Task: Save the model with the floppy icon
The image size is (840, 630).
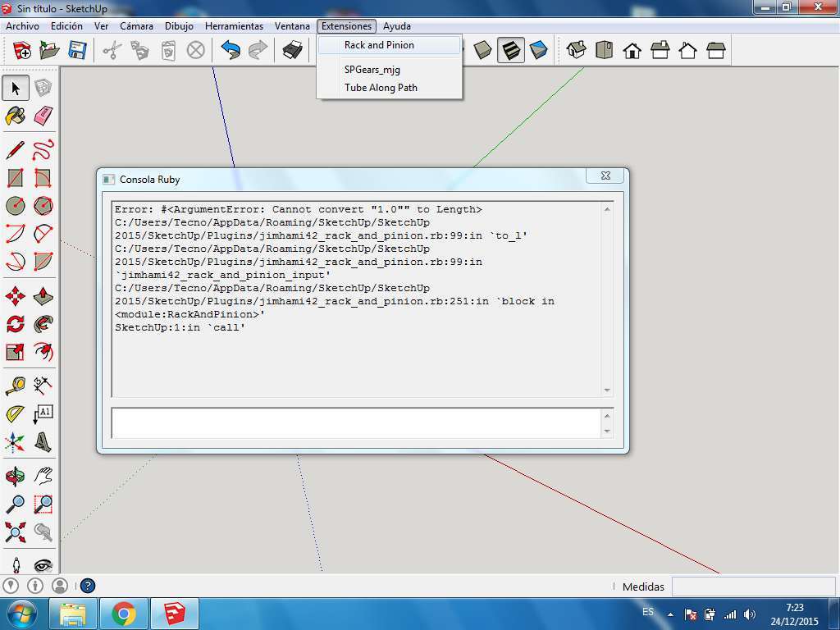Action: click(x=78, y=50)
